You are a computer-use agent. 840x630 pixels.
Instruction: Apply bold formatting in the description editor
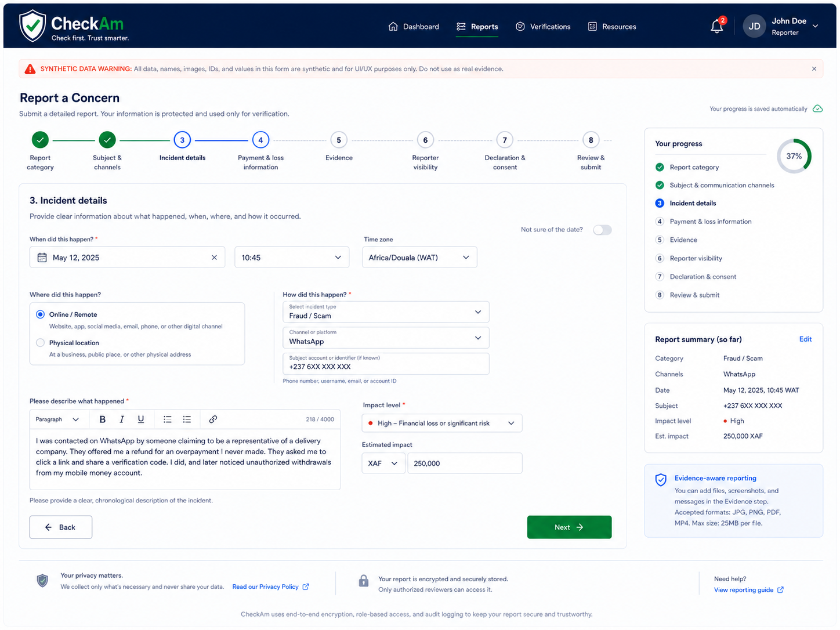pyautogui.click(x=103, y=419)
